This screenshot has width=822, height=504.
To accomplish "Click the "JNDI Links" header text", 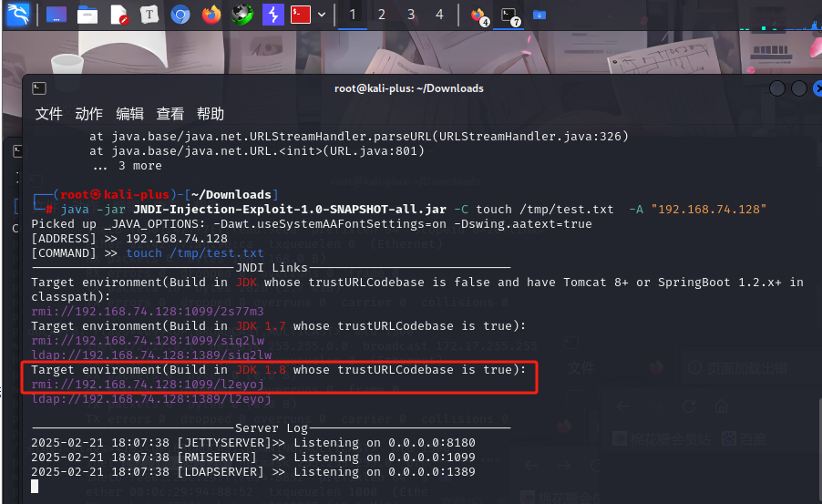I will pyautogui.click(x=272, y=267).
